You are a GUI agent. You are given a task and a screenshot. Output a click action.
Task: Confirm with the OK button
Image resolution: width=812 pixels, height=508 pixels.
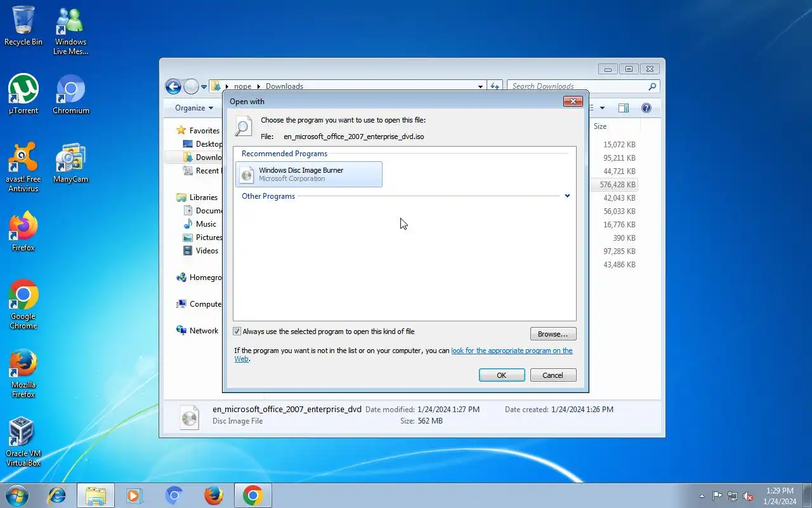[502, 375]
